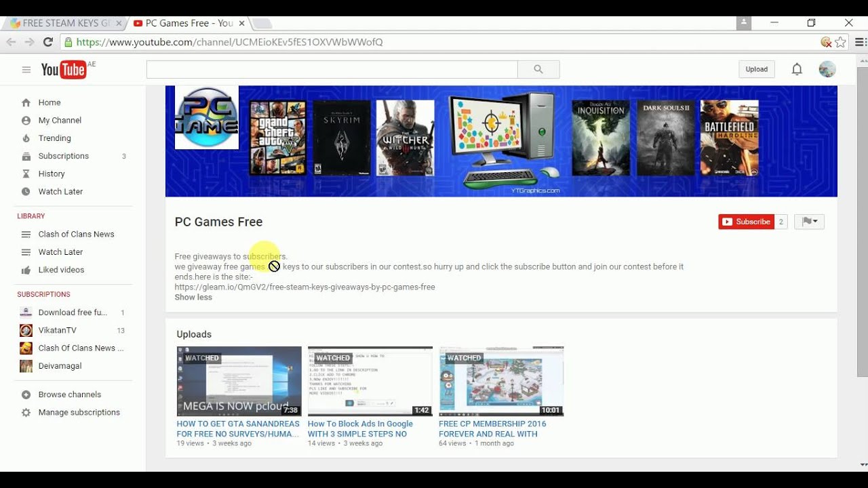
Task: Click the search magnifier button
Action: [538, 69]
